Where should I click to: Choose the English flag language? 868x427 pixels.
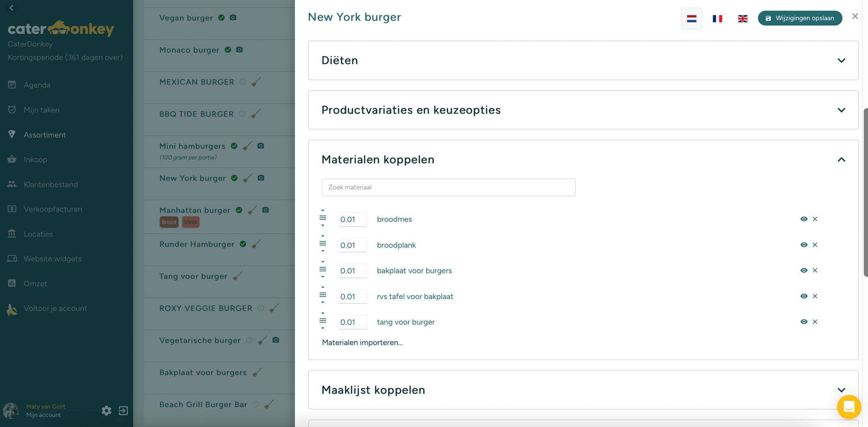coord(743,19)
